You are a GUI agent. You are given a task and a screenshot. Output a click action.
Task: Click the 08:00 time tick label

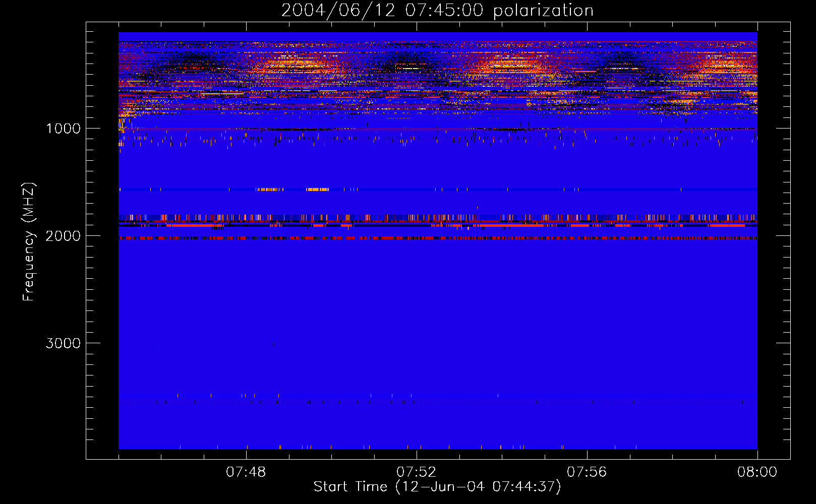click(757, 472)
